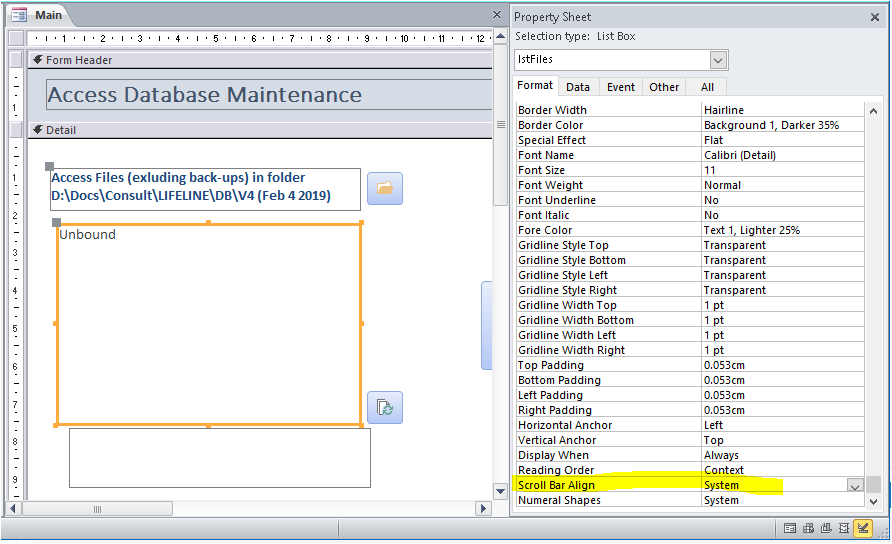Edit the Numeral Shapes value System
Image resolution: width=892 pixels, height=544 pixels.
point(783,500)
